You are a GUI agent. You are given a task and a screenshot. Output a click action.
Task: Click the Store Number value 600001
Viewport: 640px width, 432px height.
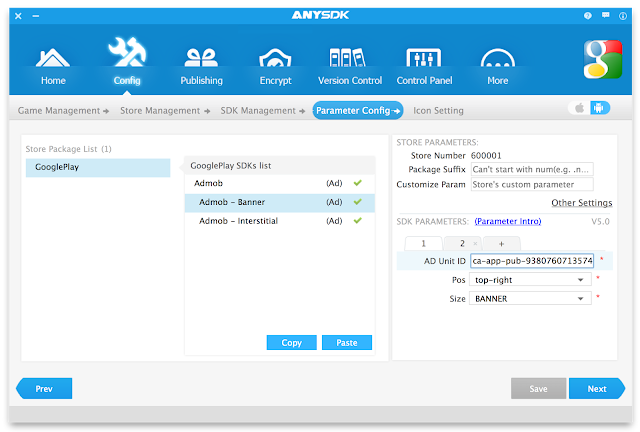pos(486,156)
